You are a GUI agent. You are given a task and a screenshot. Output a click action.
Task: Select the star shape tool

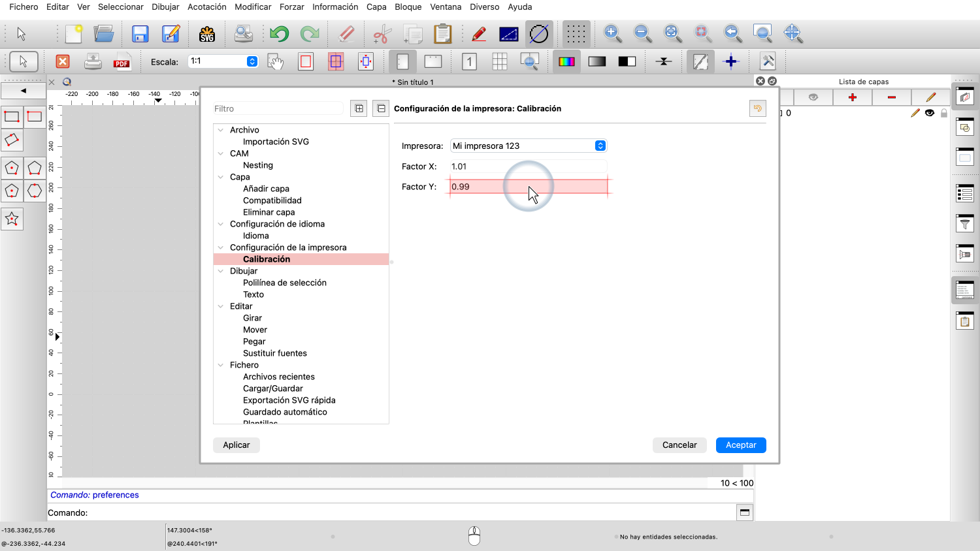coord(12,219)
